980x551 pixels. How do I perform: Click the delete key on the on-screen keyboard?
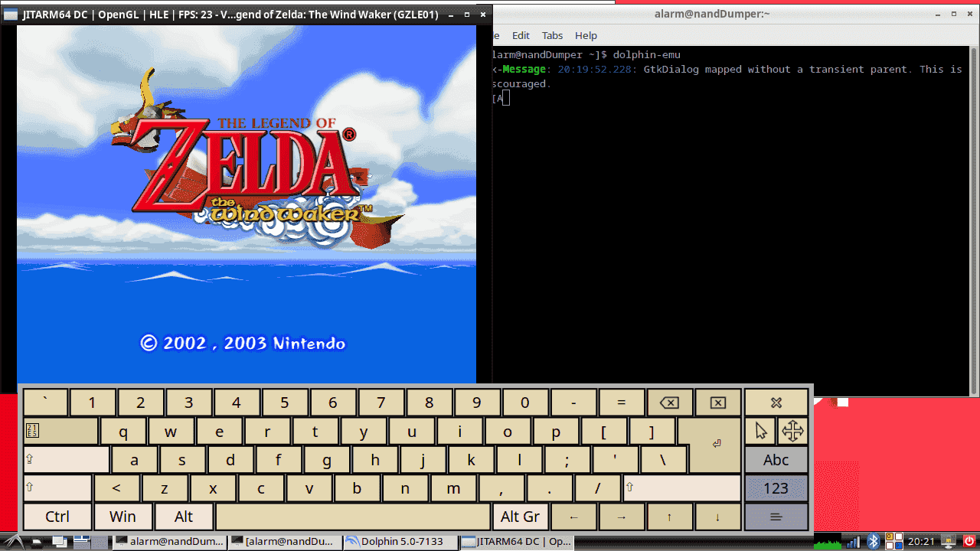click(x=717, y=403)
